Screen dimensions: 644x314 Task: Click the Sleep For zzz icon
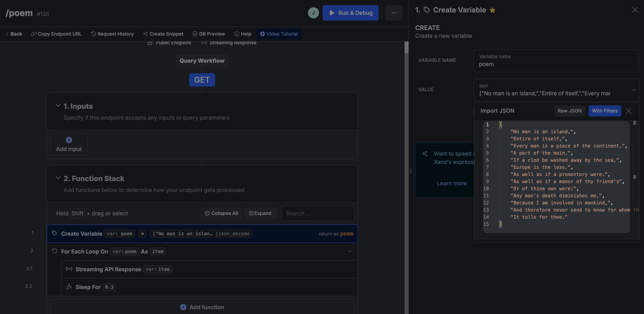click(69, 287)
